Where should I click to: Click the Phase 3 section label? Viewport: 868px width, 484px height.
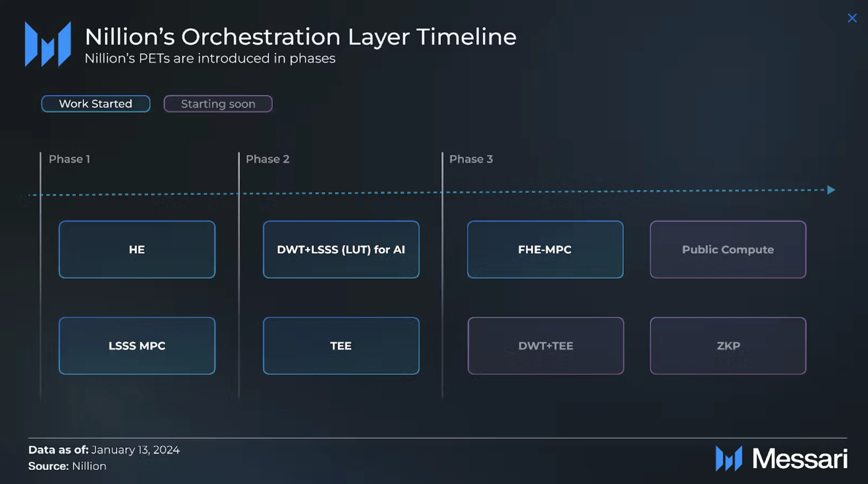[471, 159]
